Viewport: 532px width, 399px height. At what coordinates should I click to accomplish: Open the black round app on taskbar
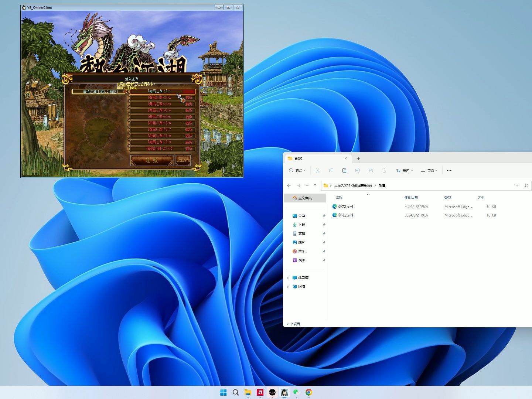point(272,392)
